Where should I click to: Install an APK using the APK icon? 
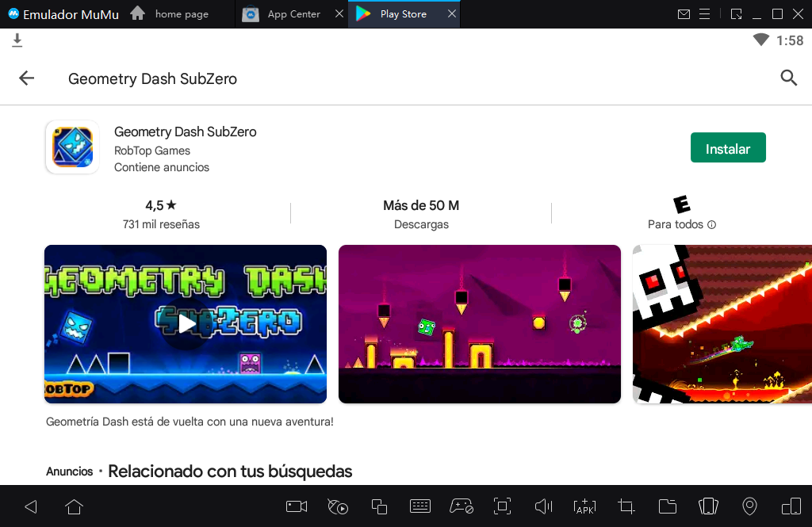(x=584, y=506)
